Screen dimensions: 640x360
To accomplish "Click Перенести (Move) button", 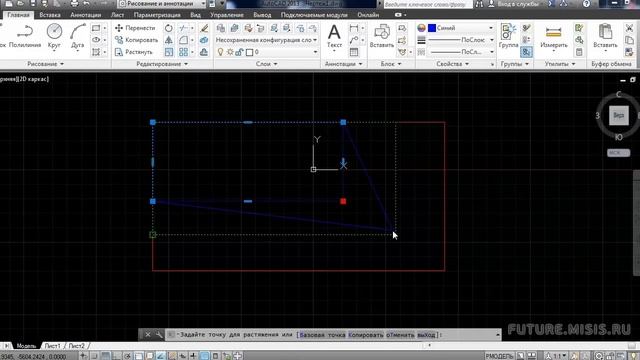I will coord(135,28).
